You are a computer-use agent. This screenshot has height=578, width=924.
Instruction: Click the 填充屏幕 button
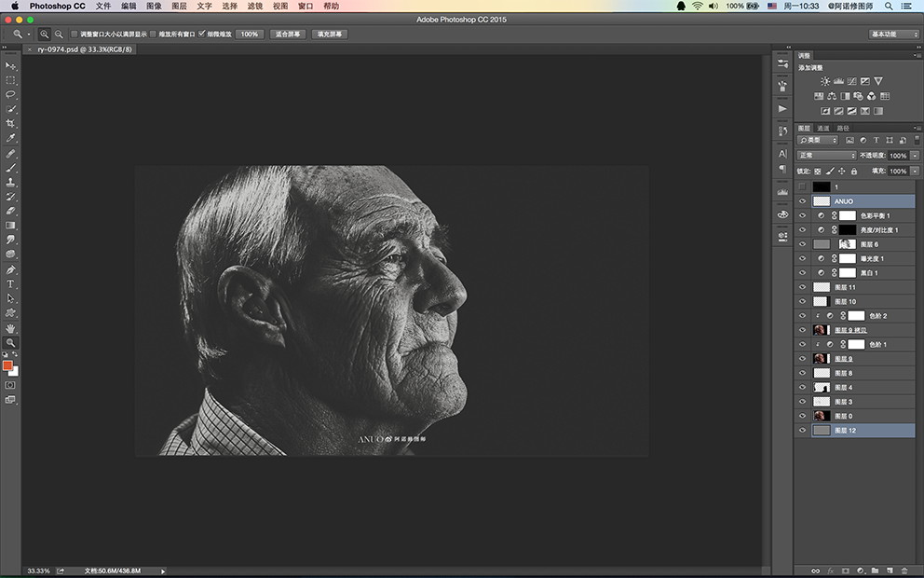(330, 34)
